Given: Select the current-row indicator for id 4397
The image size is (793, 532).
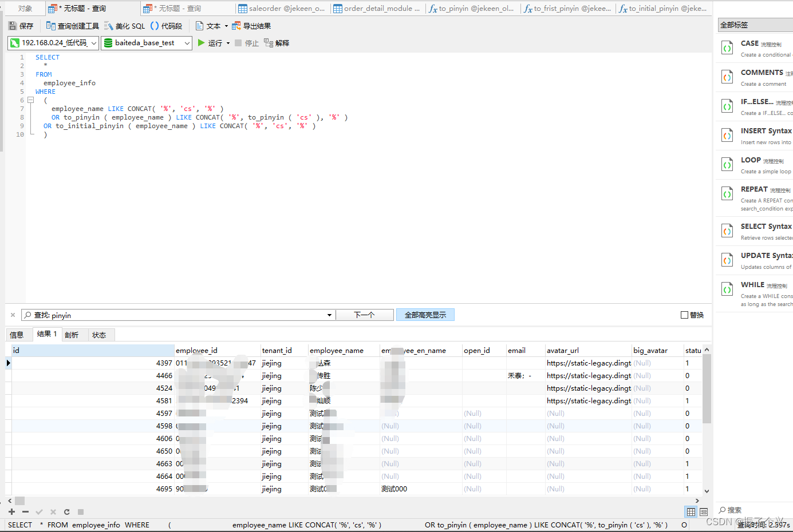Looking at the screenshot, I should tap(9, 363).
